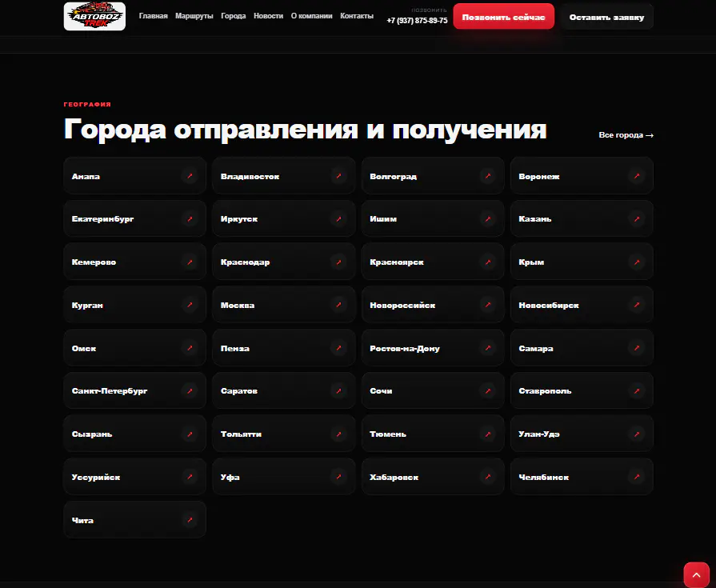The width and height of the screenshot is (716, 588).
Task: Click the phone number +7 (937) 875-89-75
Action: click(x=417, y=21)
